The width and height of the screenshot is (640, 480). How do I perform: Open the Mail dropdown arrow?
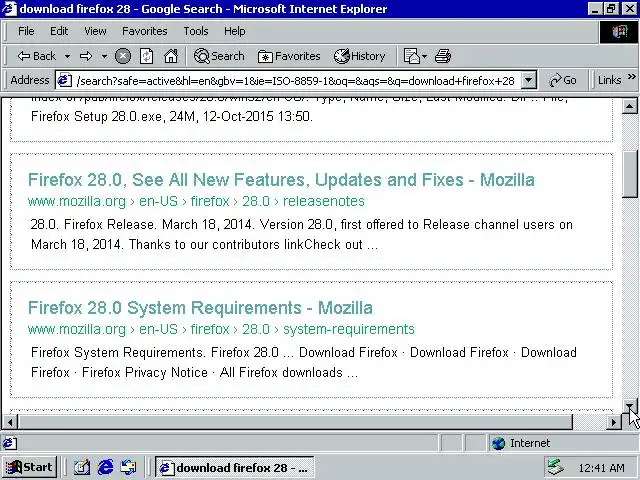(424, 56)
